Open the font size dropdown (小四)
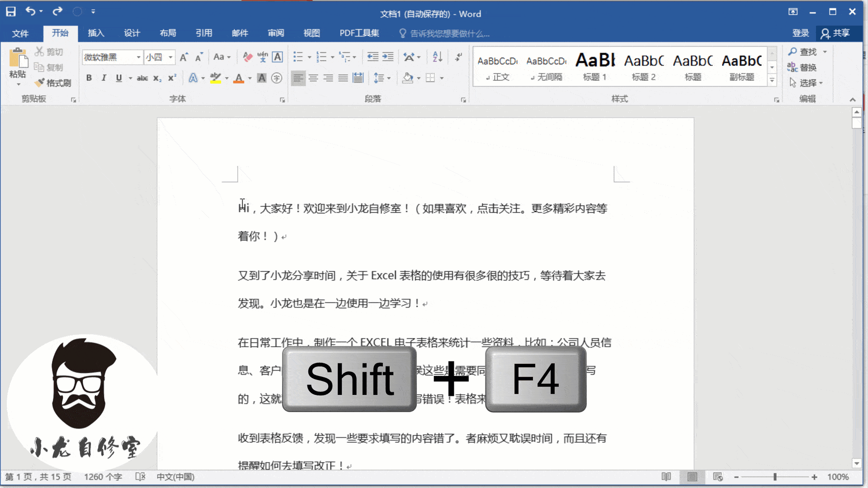The height and width of the screenshot is (488, 868). 170,57
